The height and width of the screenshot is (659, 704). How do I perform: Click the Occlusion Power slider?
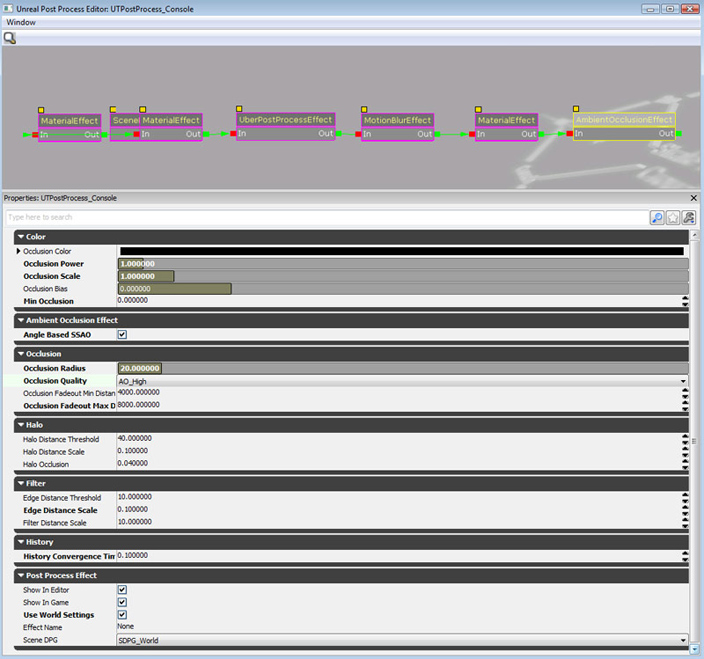coord(403,264)
